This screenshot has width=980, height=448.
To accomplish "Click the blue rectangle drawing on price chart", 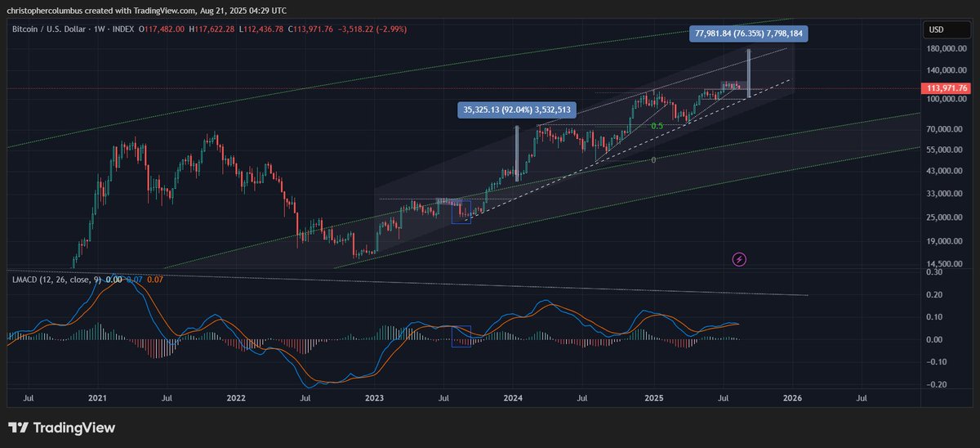I will point(461,211).
